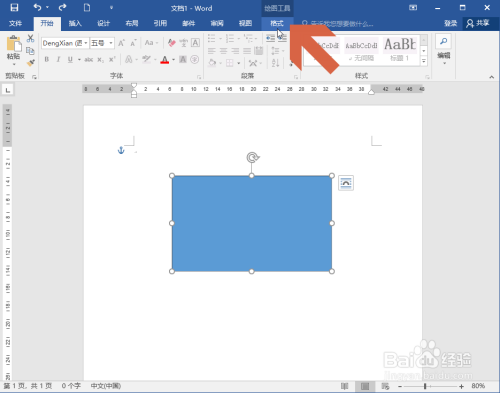Click the Phonetic Guide icon
This screenshot has height=393, width=500.
tap(184, 43)
